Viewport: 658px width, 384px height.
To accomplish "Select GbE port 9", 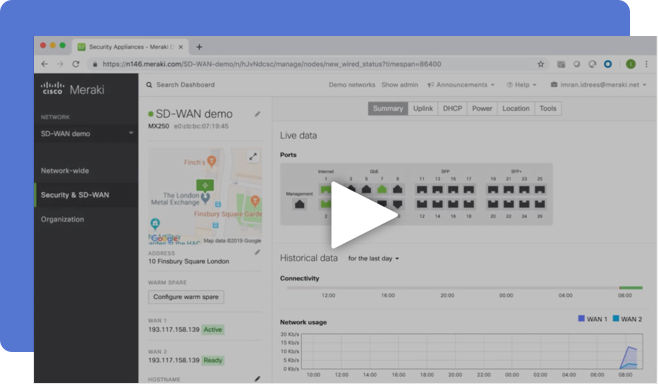I will coord(397,189).
